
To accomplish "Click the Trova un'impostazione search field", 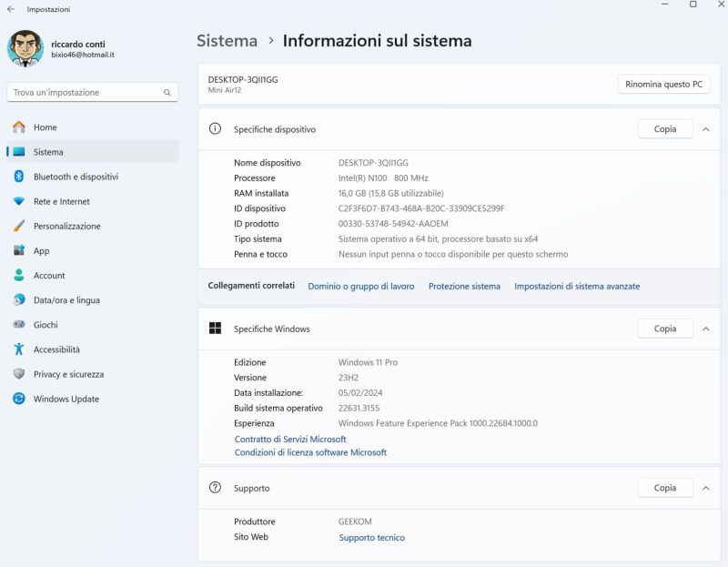I will coord(86,92).
